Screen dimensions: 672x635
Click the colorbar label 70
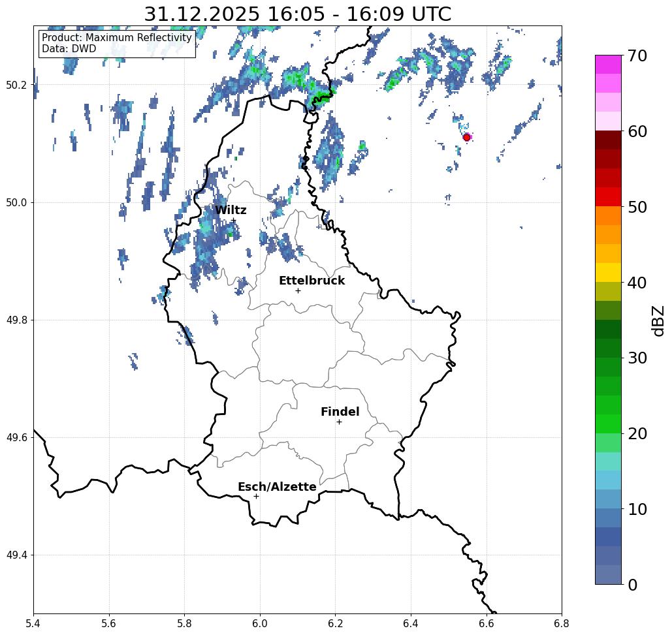(637, 55)
